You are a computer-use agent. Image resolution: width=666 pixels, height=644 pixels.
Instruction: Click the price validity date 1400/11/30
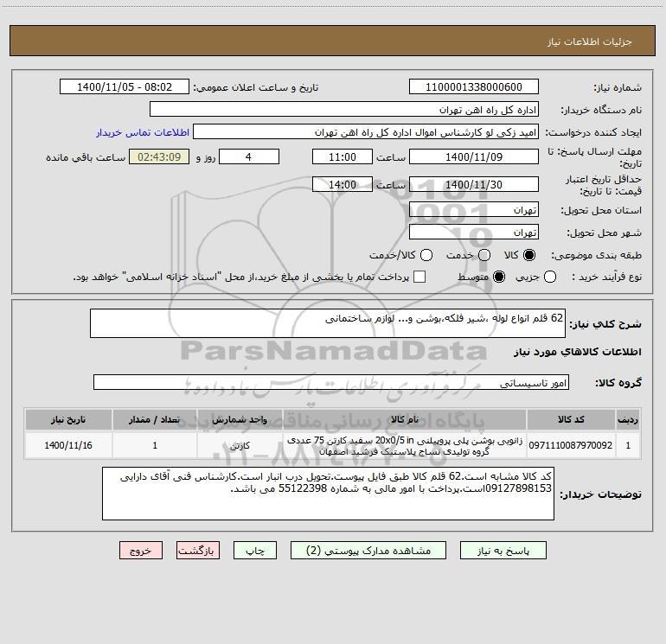click(474, 185)
